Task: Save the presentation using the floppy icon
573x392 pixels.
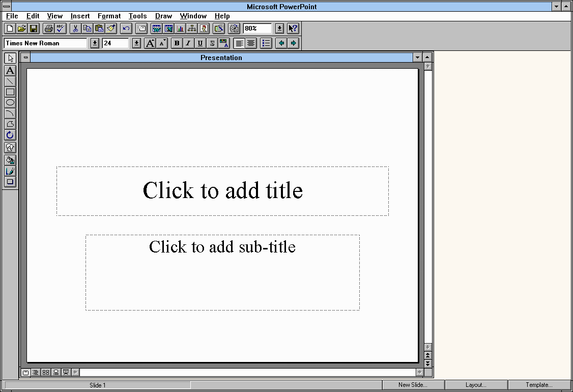Action: point(34,28)
